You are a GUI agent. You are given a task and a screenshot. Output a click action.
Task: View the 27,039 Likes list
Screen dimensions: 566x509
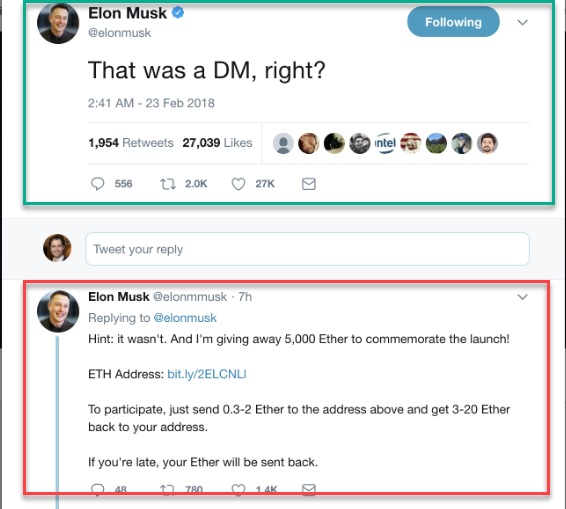coord(217,143)
